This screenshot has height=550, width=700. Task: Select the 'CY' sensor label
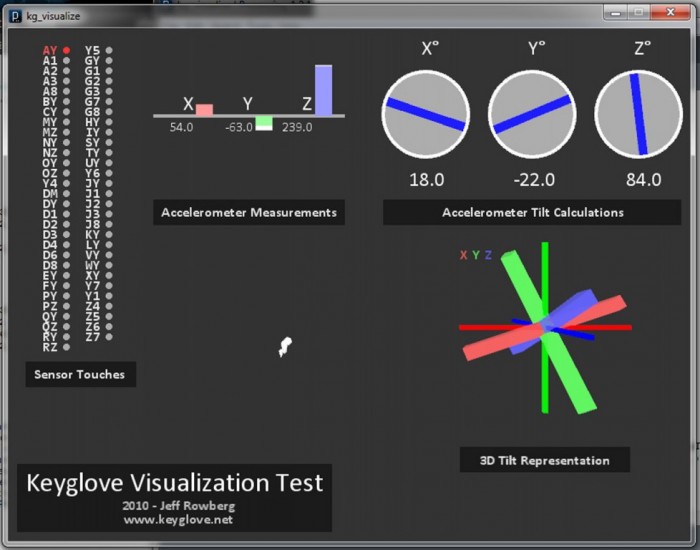tap(50, 112)
